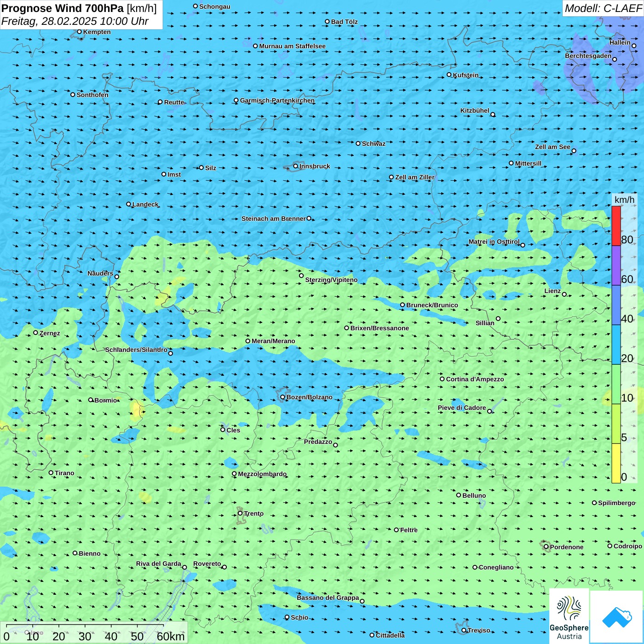This screenshot has width=644, height=644.
Task: Click the Lienz location marker dot
Action: [x=564, y=294]
